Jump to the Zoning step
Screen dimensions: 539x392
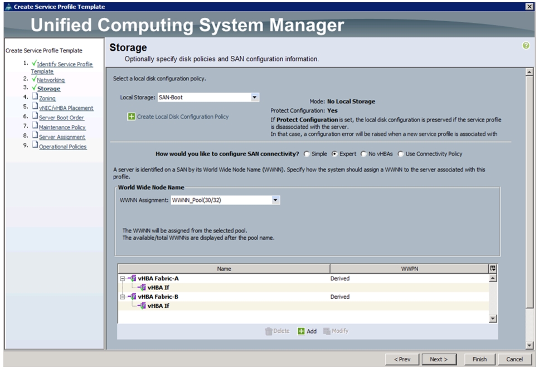(x=47, y=98)
